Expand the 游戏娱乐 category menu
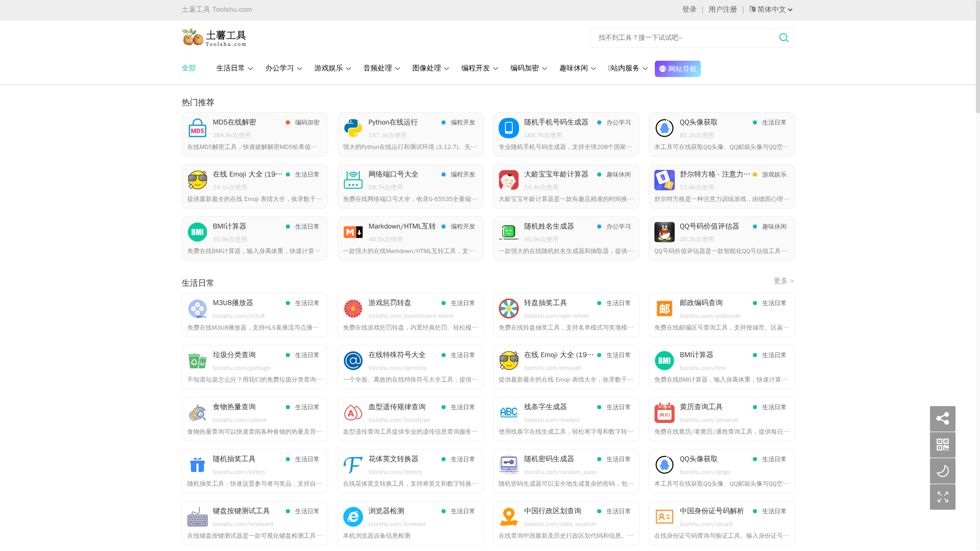980x551 pixels. (x=332, y=68)
